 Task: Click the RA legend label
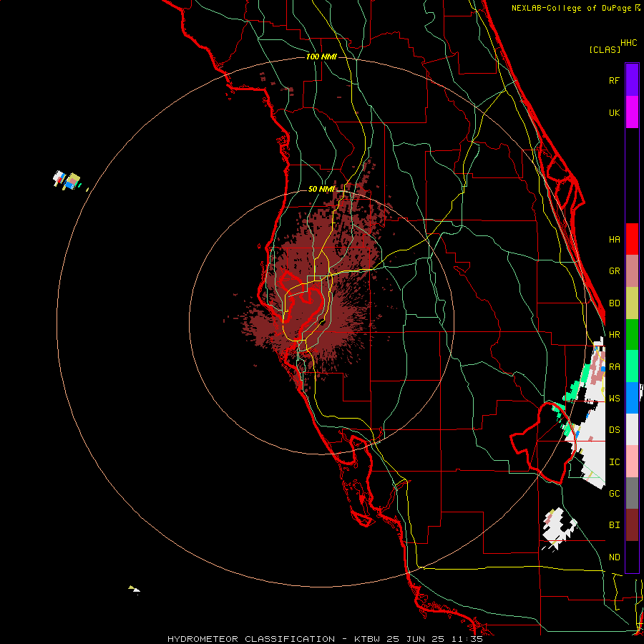click(x=614, y=366)
